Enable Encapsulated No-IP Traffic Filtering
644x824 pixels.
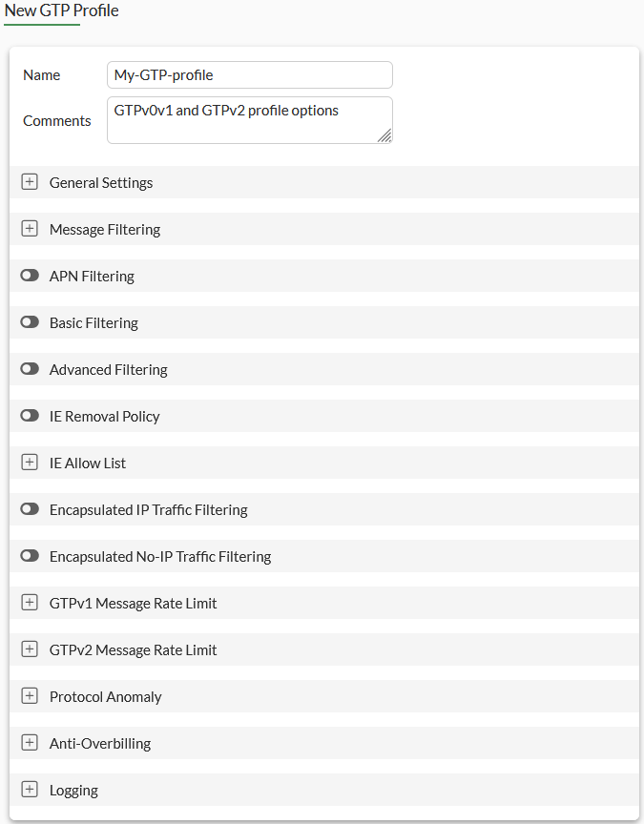(30, 555)
